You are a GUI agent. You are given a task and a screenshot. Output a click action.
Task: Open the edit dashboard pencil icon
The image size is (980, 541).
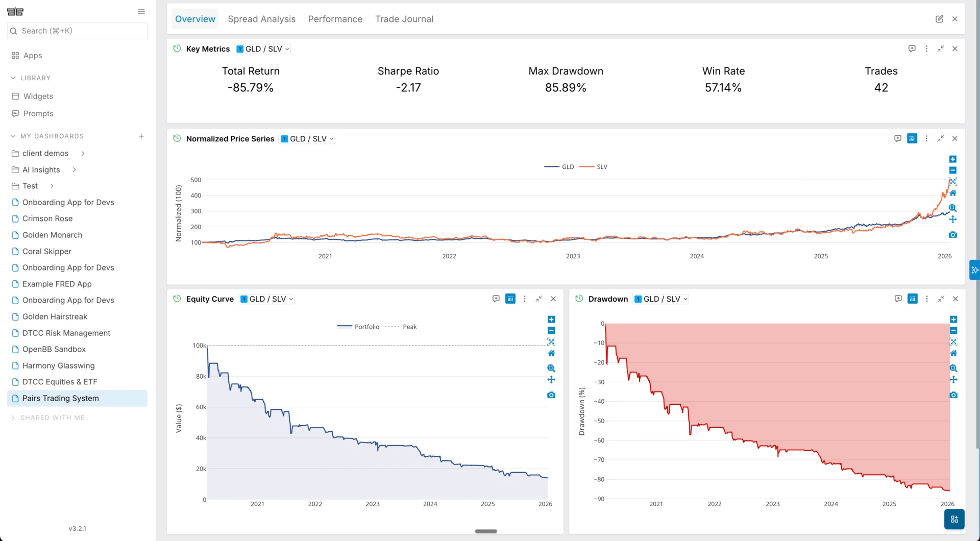939,19
